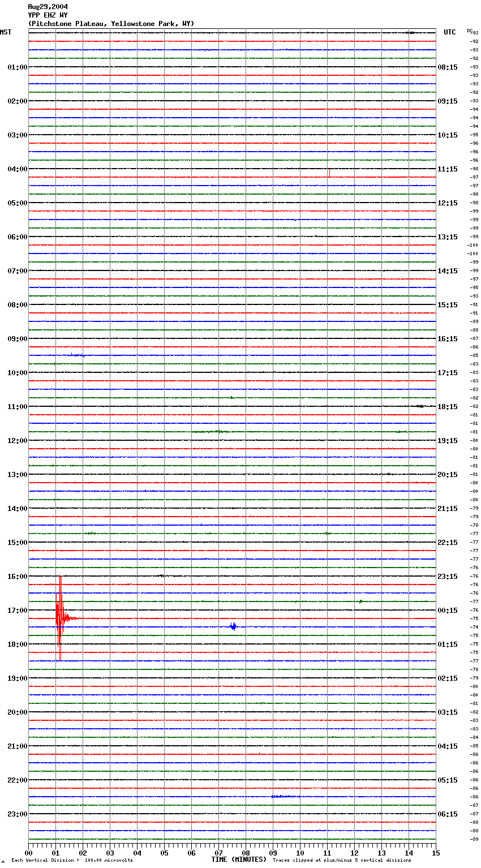Click the 17:15 UTC time label

(x=448, y=373)
